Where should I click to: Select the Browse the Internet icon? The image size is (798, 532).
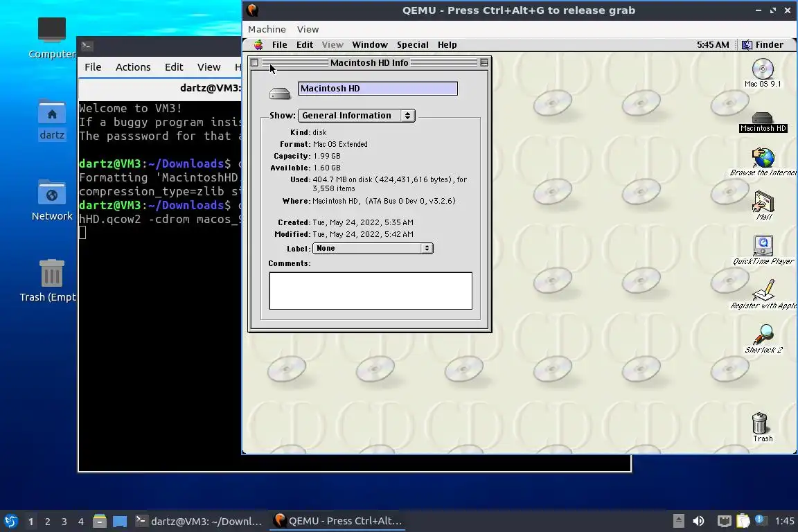coord(763,158)
